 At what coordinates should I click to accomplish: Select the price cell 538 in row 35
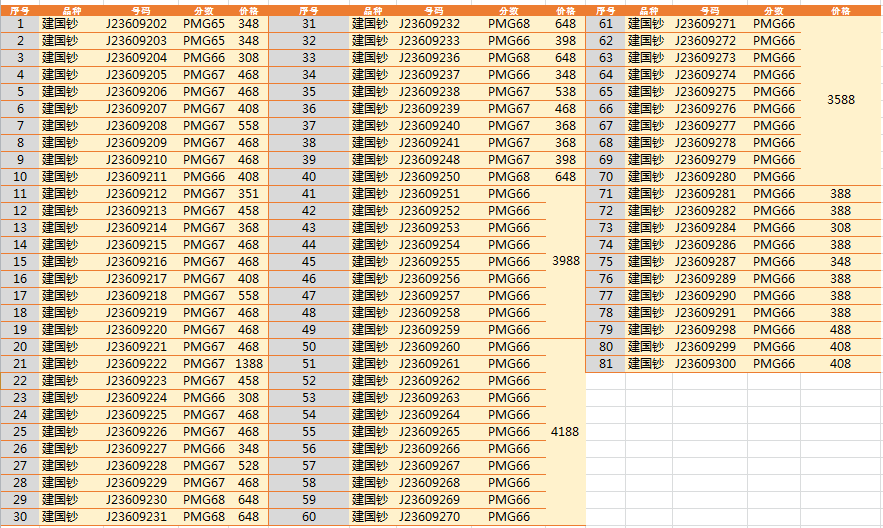pos(565,92)
